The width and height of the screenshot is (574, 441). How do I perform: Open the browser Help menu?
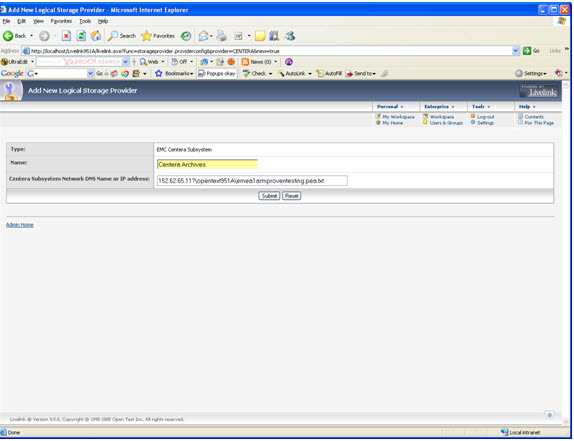coord(103,21)
